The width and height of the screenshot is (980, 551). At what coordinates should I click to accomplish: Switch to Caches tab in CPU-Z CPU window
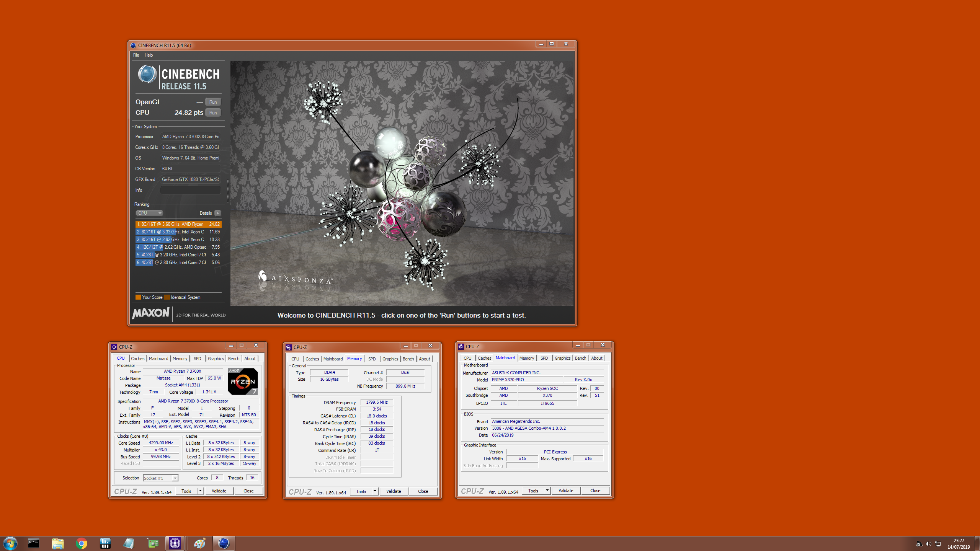coord(137,359)
